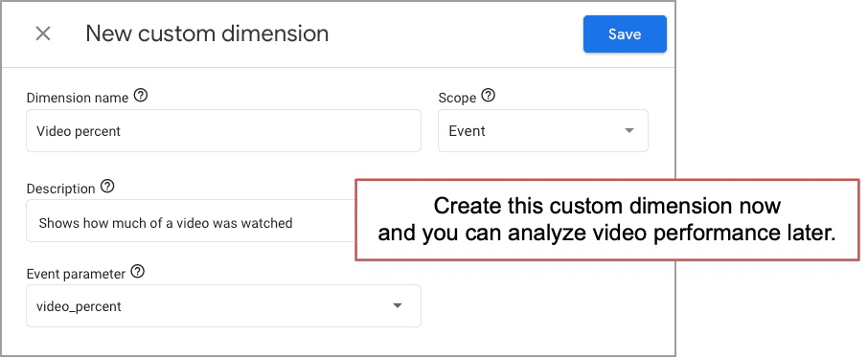Click the Dimension name label
The image size is (868, 358).
pos(78,98)
